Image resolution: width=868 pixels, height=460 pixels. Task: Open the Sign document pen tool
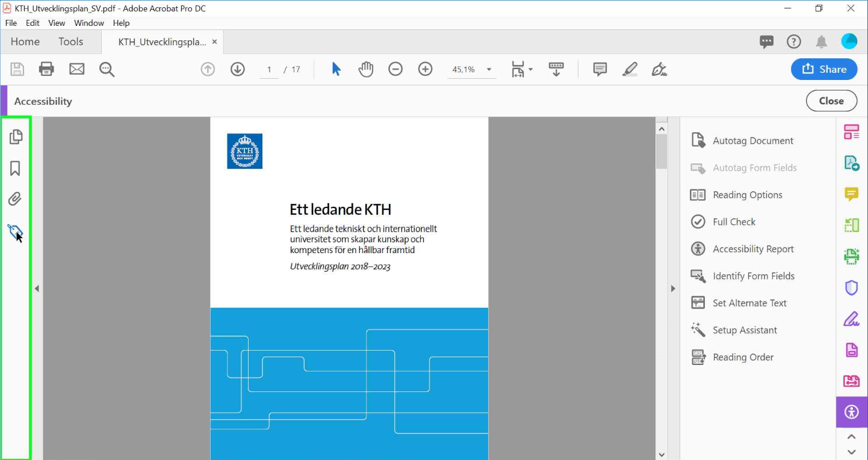[660, 69]
